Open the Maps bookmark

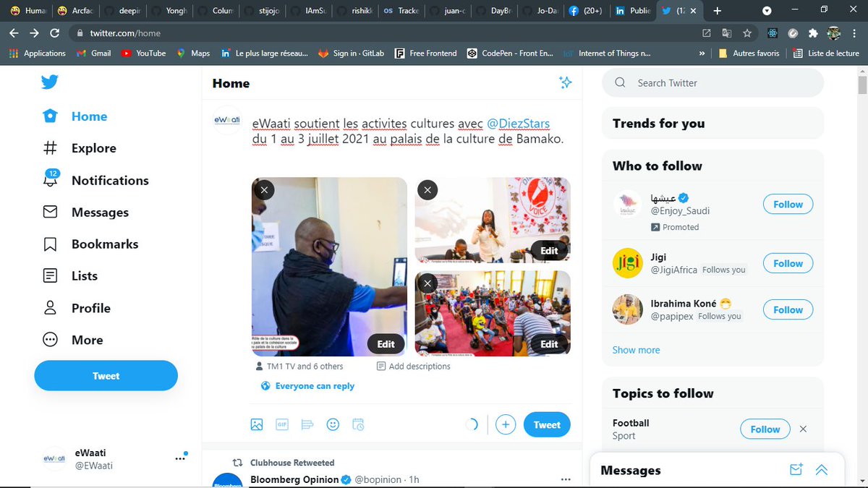pyautogui.click(x=193, y=53)
